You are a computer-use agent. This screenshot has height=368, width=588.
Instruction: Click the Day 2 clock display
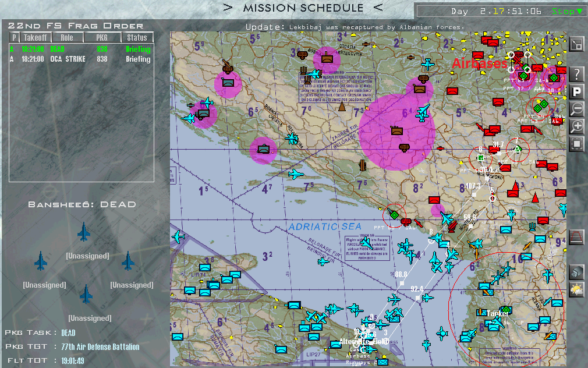click(x=497, y=12)
